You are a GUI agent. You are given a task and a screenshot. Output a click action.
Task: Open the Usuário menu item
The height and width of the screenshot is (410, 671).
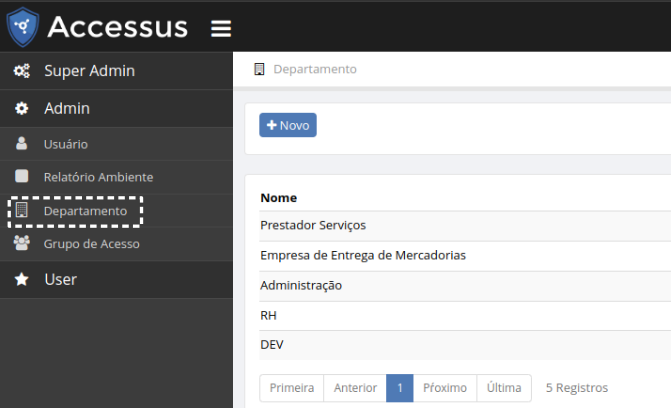(x=66, y=144)
